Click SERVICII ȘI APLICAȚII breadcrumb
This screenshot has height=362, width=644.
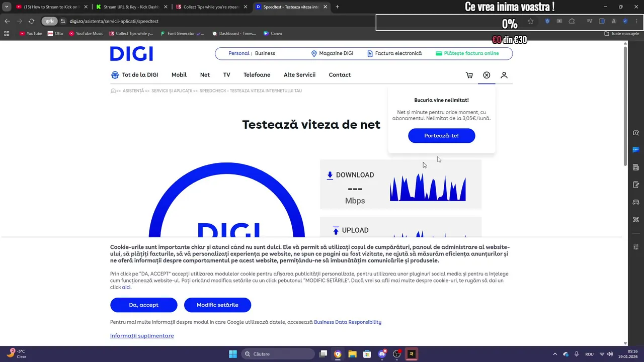coord(172,91)
